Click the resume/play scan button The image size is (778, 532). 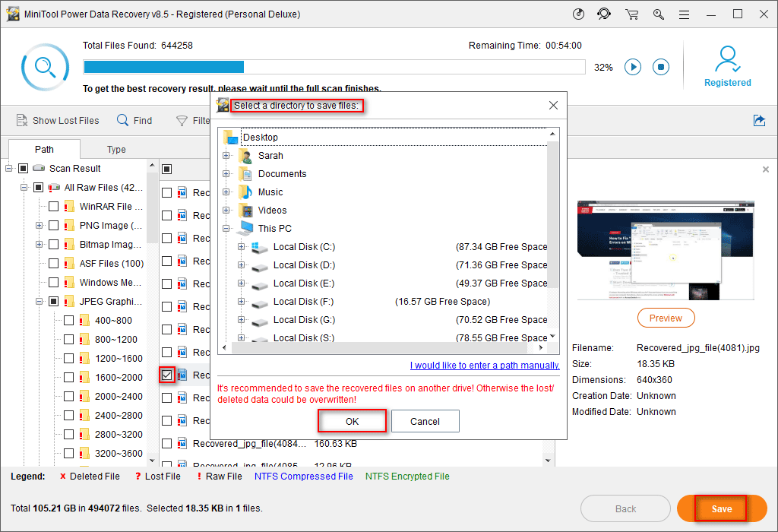pos(633,67)
